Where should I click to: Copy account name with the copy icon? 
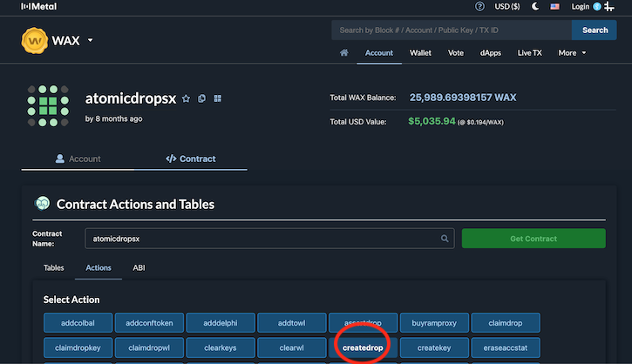pos(201,98)
